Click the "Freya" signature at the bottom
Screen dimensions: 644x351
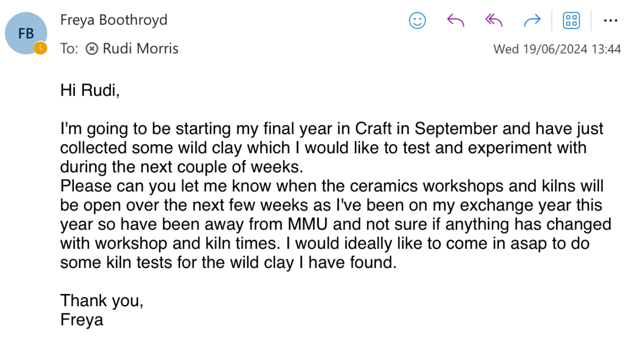point(82,320)
